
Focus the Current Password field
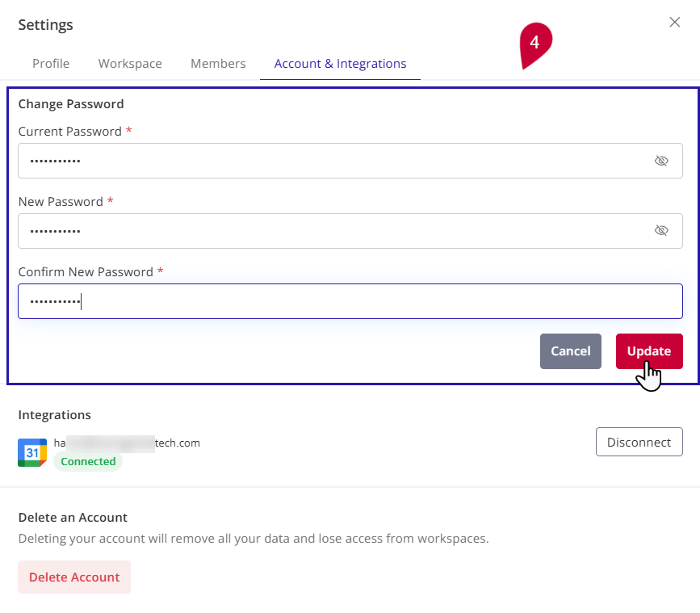(x=350, y=161)
